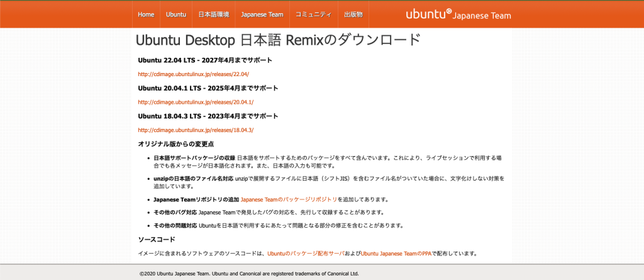Click the オリジナル版からの変更点 heading
Screen dimensions: 644x280
(176, 144)
